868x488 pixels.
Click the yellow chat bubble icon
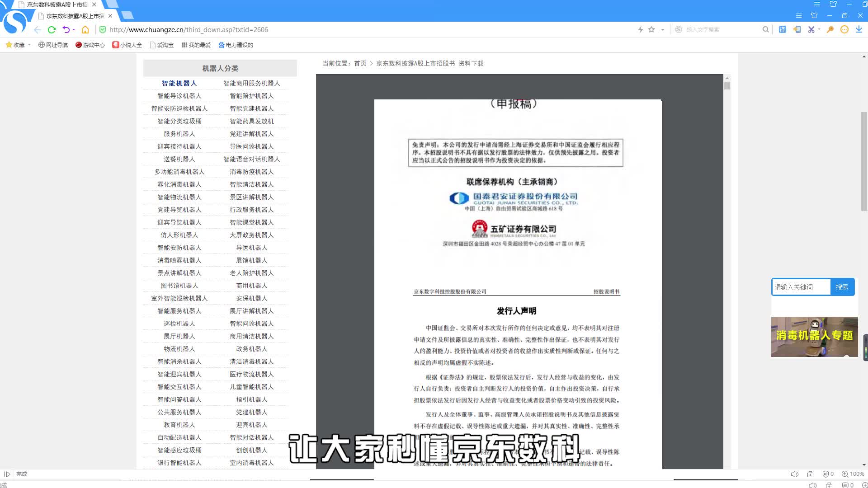tap(844, 30)
